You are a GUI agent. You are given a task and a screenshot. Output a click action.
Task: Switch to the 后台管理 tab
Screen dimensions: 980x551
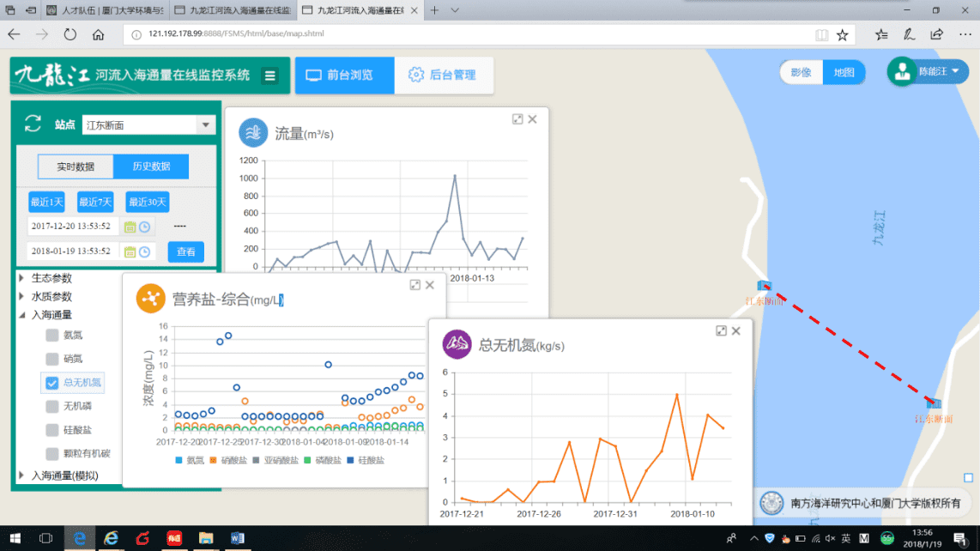(443, 76)
